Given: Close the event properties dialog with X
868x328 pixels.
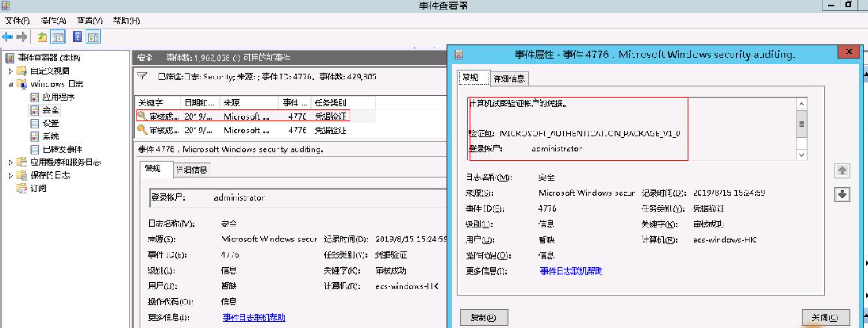Looking at the screenshot, I should (848, 52).
